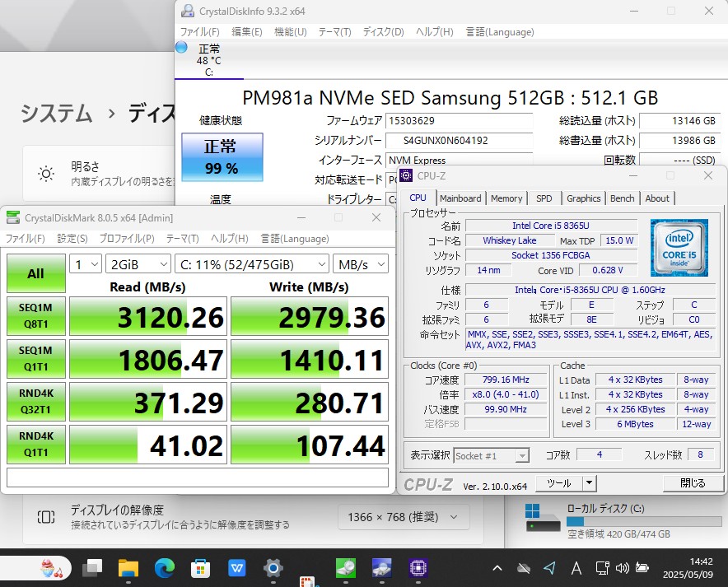Click the serial number field S4GUNX0N604192
This screenshot has width=728, height=587.
click(x=459, y=141)
